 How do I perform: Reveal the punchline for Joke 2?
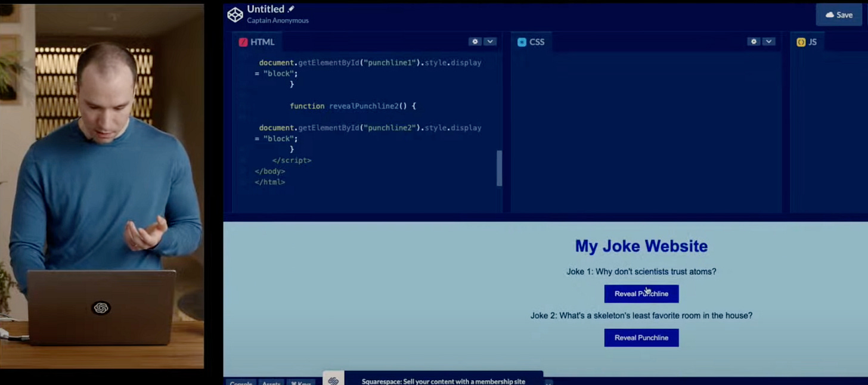641,338
